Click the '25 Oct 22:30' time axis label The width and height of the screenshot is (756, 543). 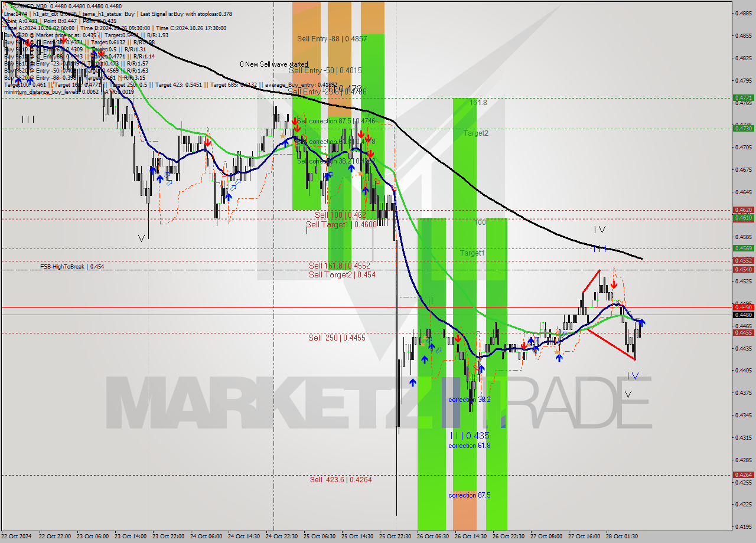395,537
